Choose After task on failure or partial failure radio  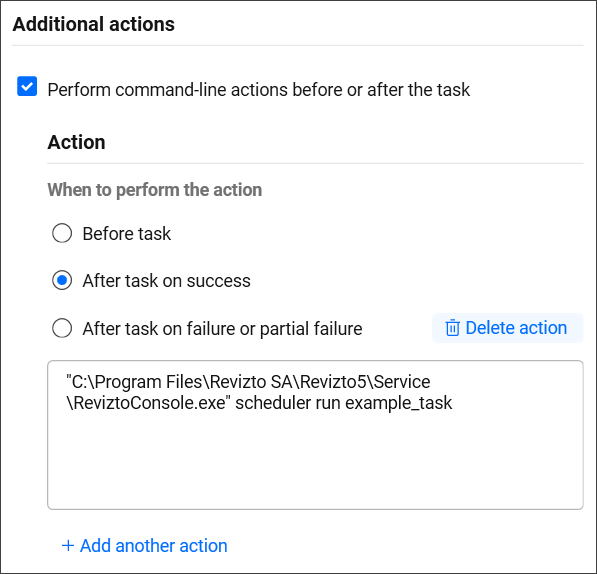(62, 328)
